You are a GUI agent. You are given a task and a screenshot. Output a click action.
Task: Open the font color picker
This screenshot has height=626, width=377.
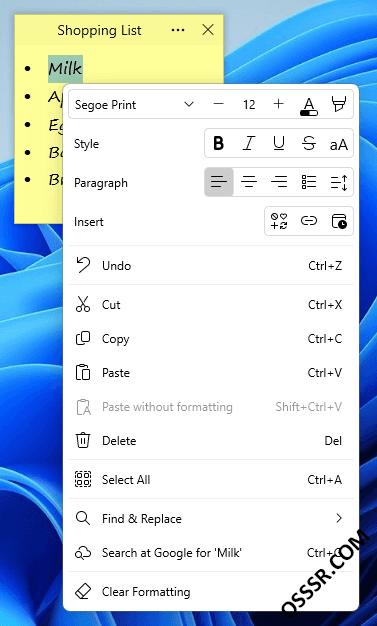[x=309, y=105]
